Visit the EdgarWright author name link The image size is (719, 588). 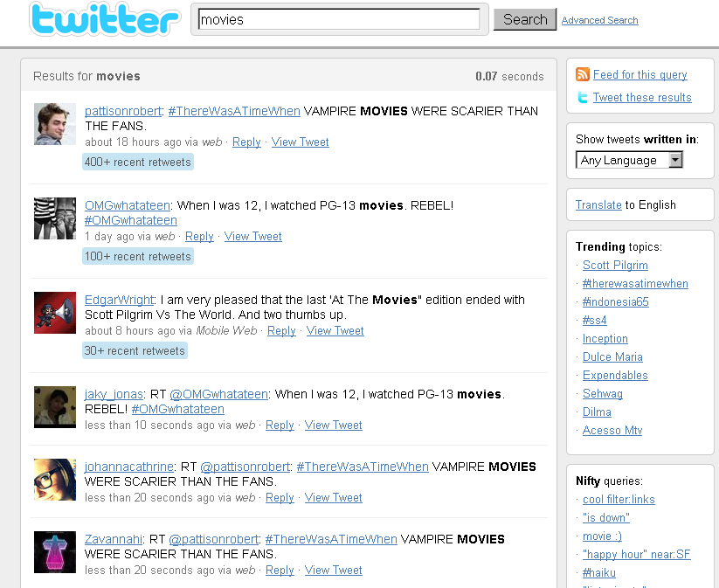coord(119,300)
